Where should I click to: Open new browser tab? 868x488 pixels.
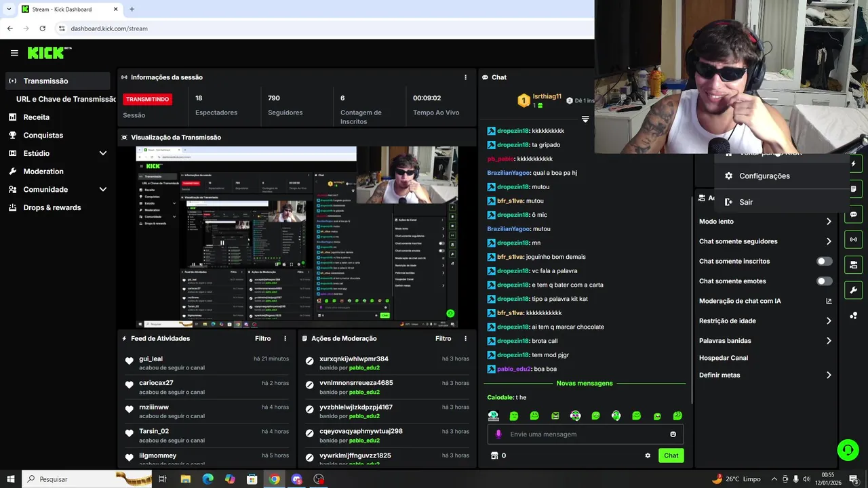tap(132, 9)
